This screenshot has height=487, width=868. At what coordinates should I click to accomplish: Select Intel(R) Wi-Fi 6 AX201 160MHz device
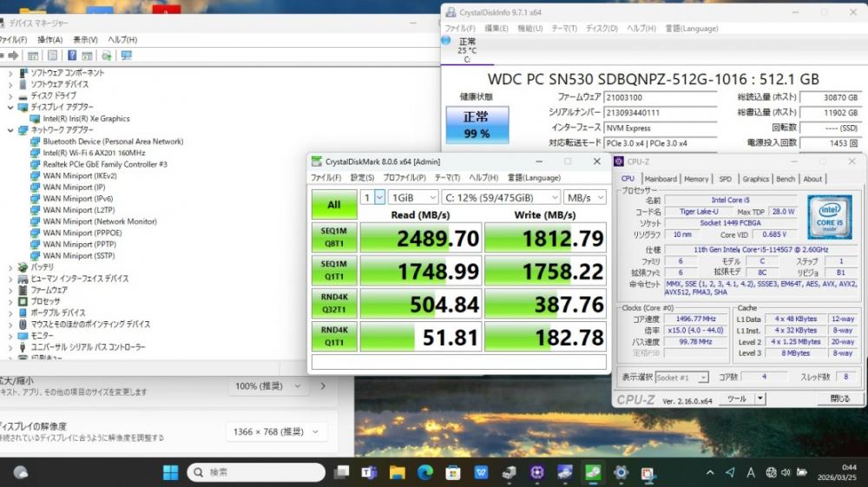(94, 153)
